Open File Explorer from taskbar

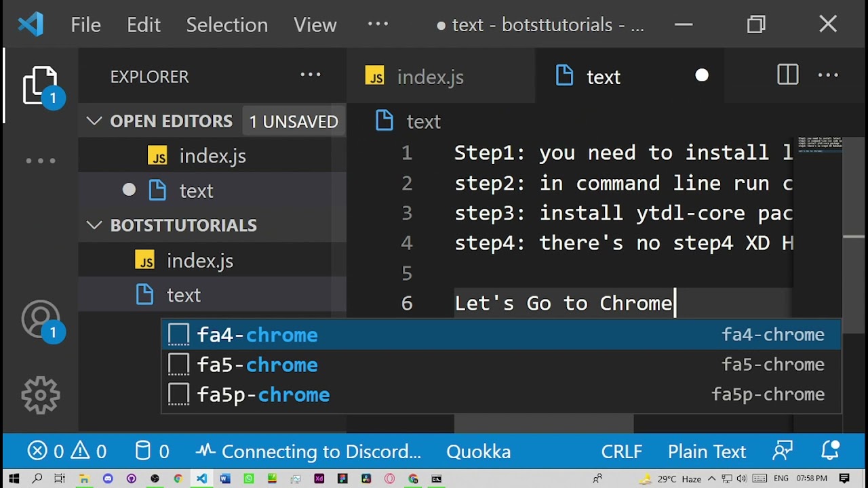(x=84, y=479)
